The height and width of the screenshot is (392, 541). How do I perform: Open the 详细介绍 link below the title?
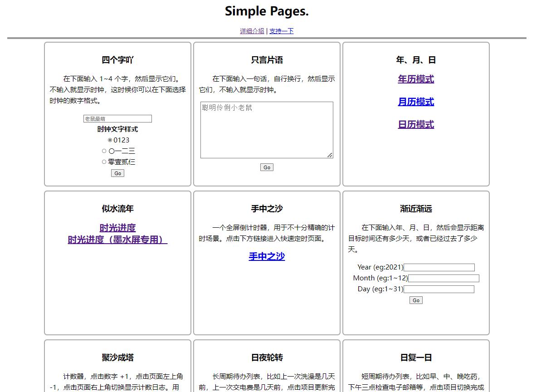251,31
